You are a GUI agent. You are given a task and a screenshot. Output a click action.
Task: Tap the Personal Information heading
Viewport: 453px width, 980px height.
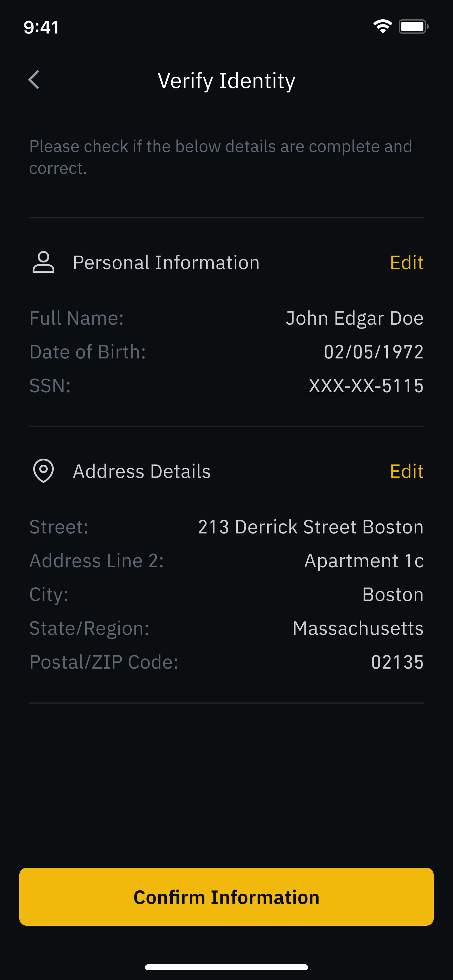point(166,262)
